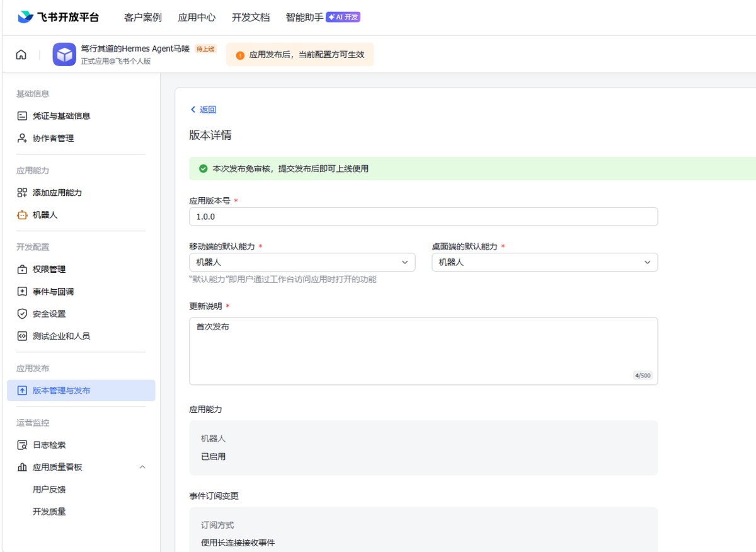Click the 添加应用能力 grid icon
756x552 pixels.
(22, 193)
